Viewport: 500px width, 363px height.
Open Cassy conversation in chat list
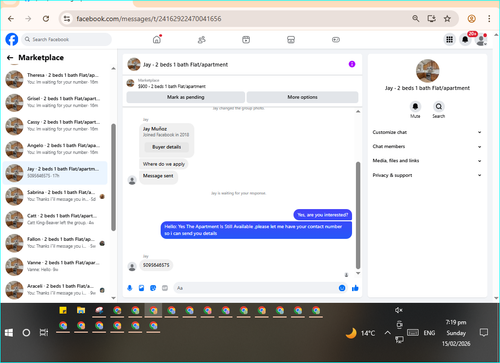click(x=55, y=126)
